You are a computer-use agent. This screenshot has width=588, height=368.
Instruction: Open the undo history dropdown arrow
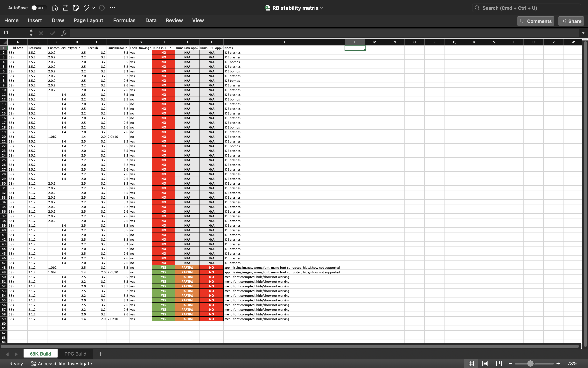tap(94, 8)
